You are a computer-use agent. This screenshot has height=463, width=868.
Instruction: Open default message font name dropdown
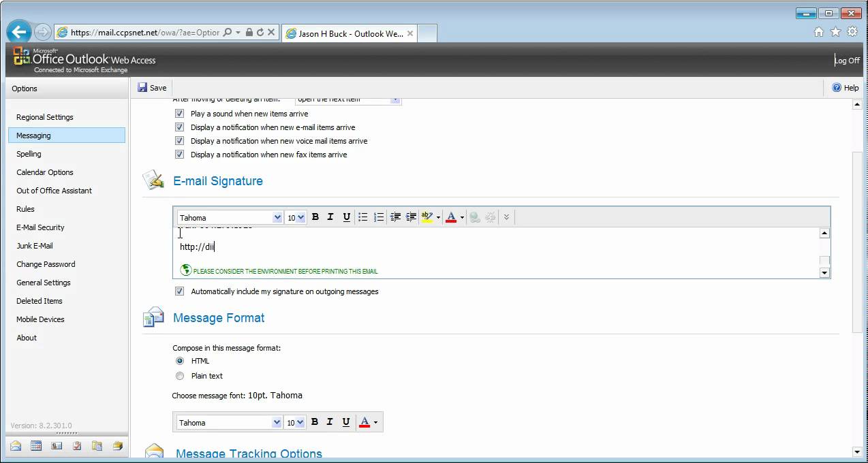(x=277, y=423)
